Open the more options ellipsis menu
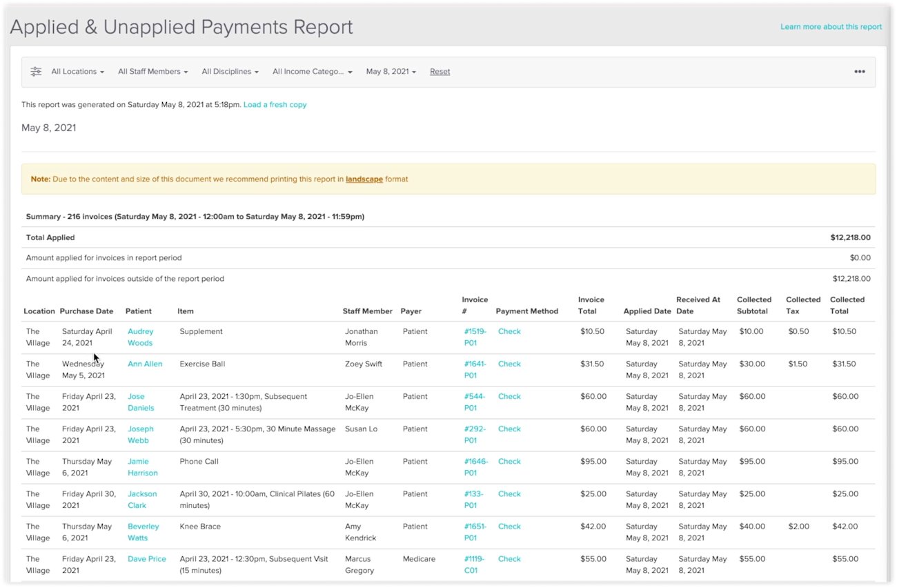This screenshot has width=897, height=588. click(x=860, y=71)
